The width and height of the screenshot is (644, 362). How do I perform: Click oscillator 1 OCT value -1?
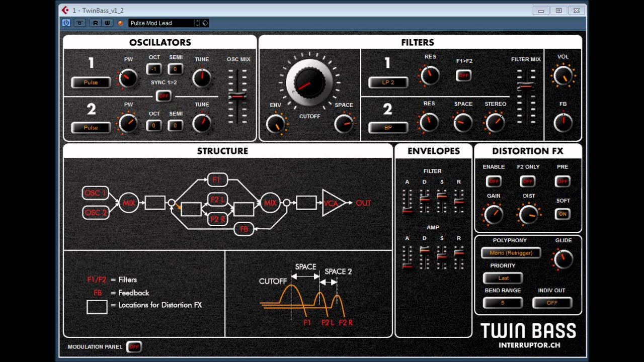coord(154,69)
